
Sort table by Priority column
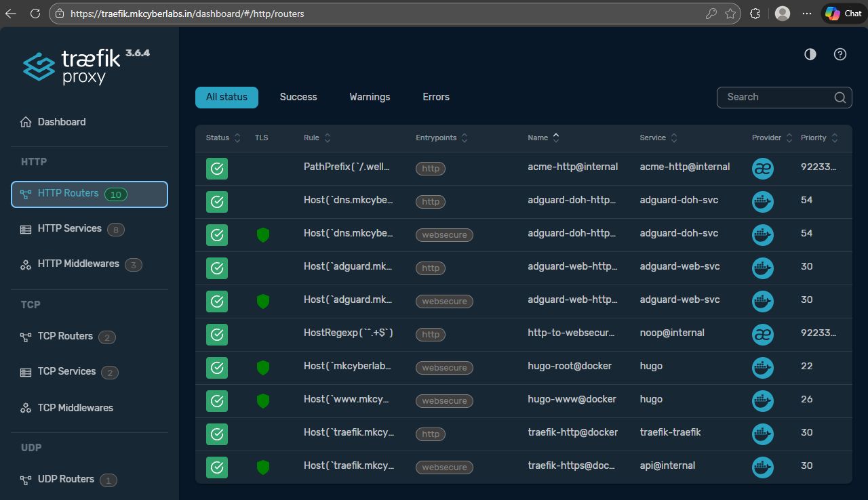820,138
